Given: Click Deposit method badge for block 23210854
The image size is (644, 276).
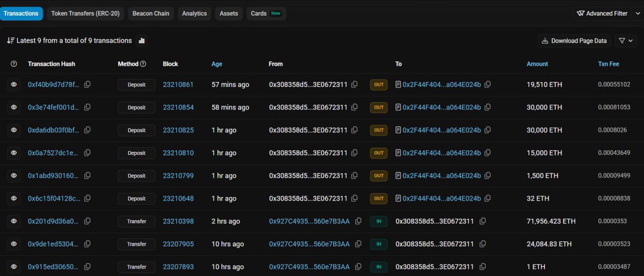Looking at the screenshot, I should pyautogui.click(x=136, y=107).
